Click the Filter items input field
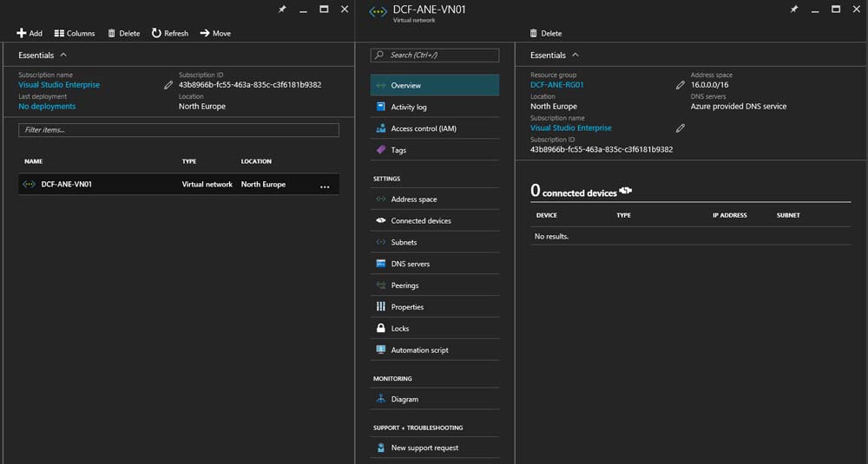Image resolution: width=868 pixels, height=464 pixels. 178,130
